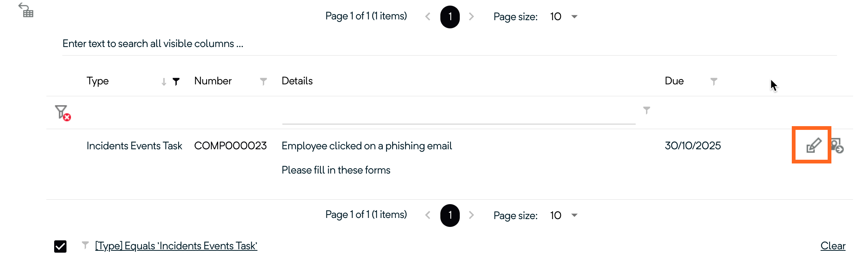Viewport: 868px width, 259px height.
Task: Click the funnel icon beside the Type filter expression
Action: (86, 245)
